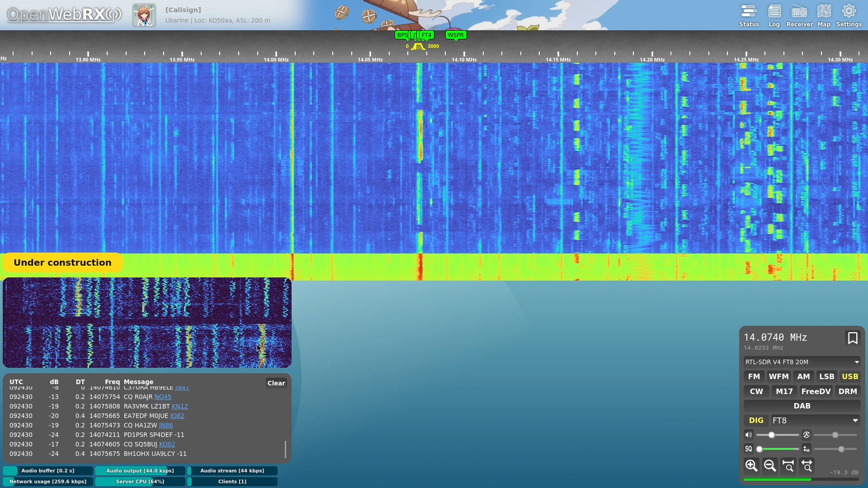Click the bookmark icon beside frequency
This screenshot has height=488, width=868.
pyautogui.click(x=853, y=338)
